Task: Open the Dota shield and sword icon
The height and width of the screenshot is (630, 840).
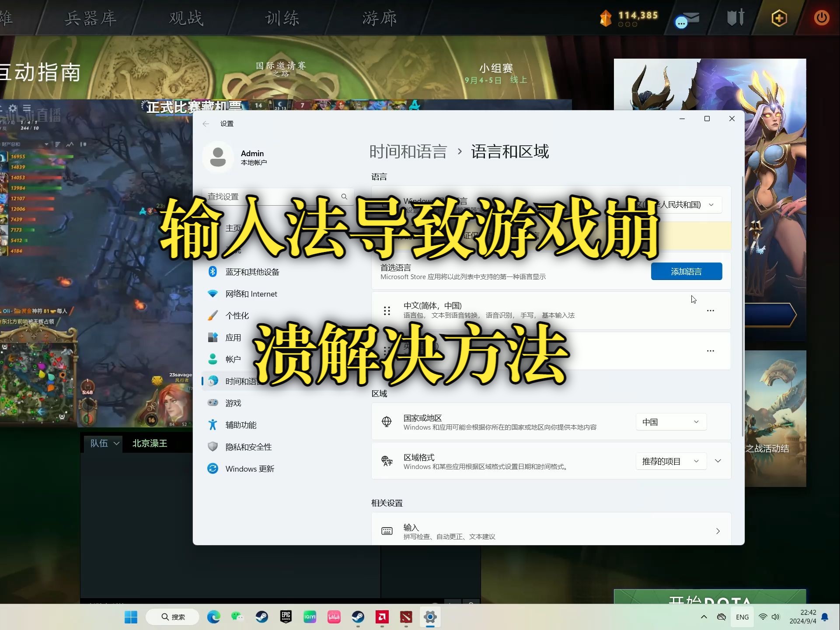Action: [x=735, y=18]
